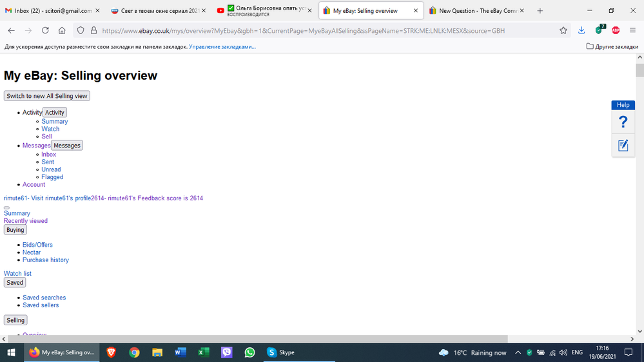The width and height of the screenshot is (644, 362).
Task: Open the Sent messages link
Action: click(x=48, y=162)
